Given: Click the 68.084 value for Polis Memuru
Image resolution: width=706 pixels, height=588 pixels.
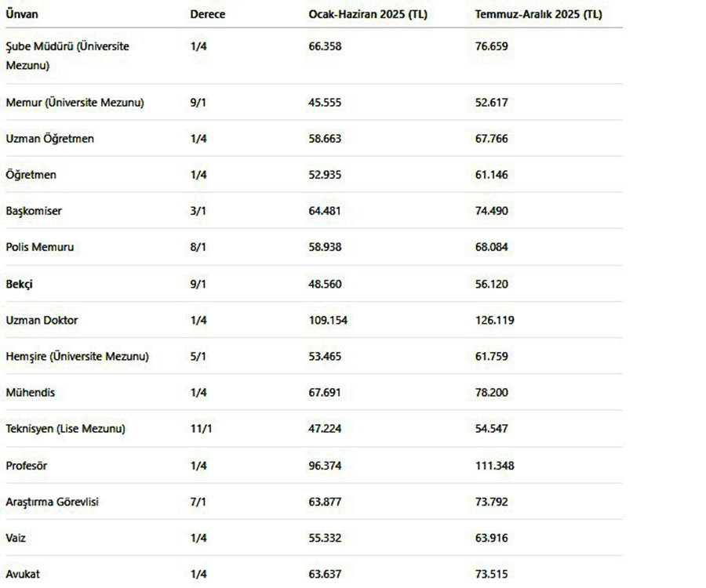Looking at the screenshot, I should point(491,247).
